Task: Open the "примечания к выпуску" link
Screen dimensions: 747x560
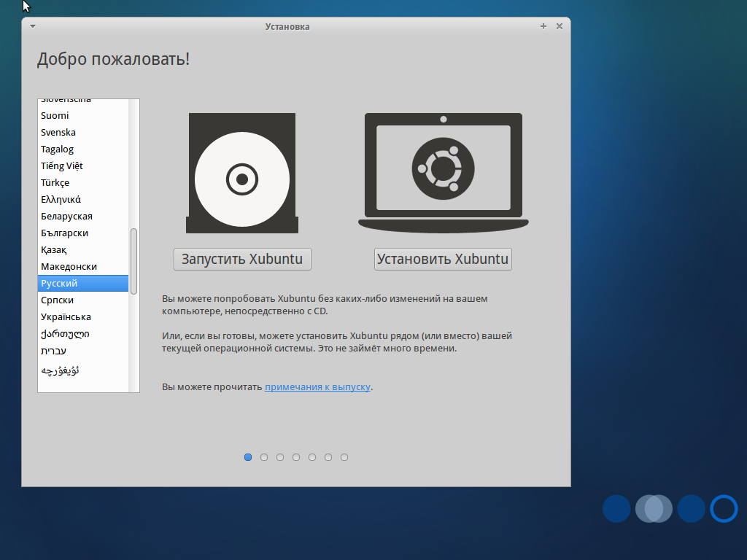Action: 317,386
